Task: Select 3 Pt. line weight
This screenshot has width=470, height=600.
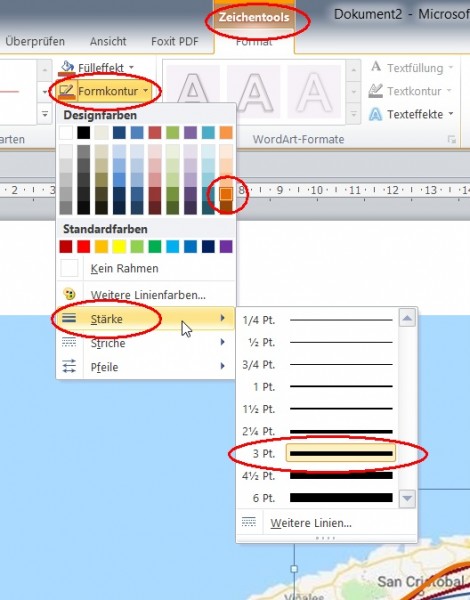Action: click(x=318, y=453)
